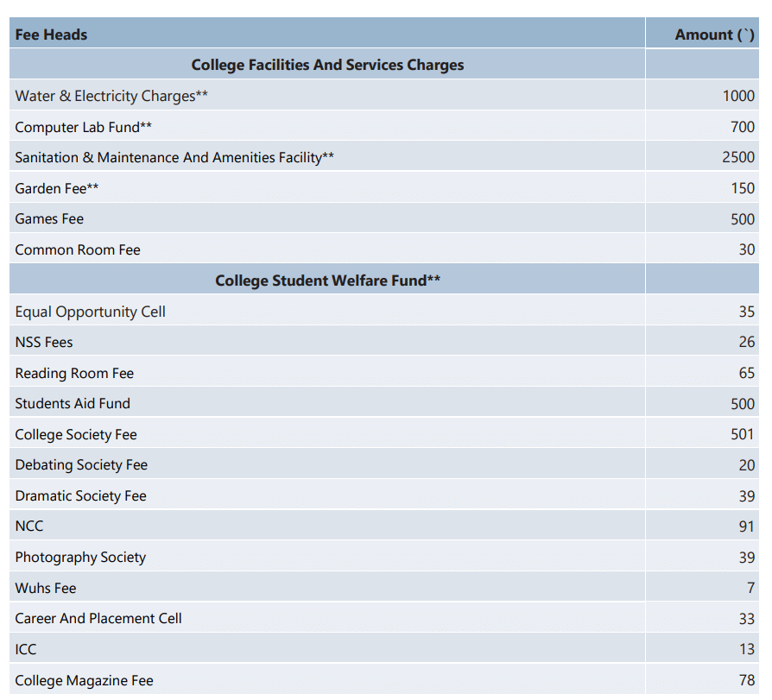Select the Computer Lab Fund row label
Screen dimensions: 772x700
point(83,127)
